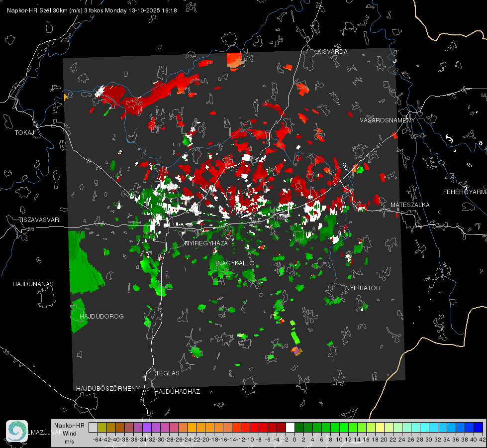This screenshot has height=448, width=487.
Task: Click the purple swatch in the legend
Action: tap(147, 427)
